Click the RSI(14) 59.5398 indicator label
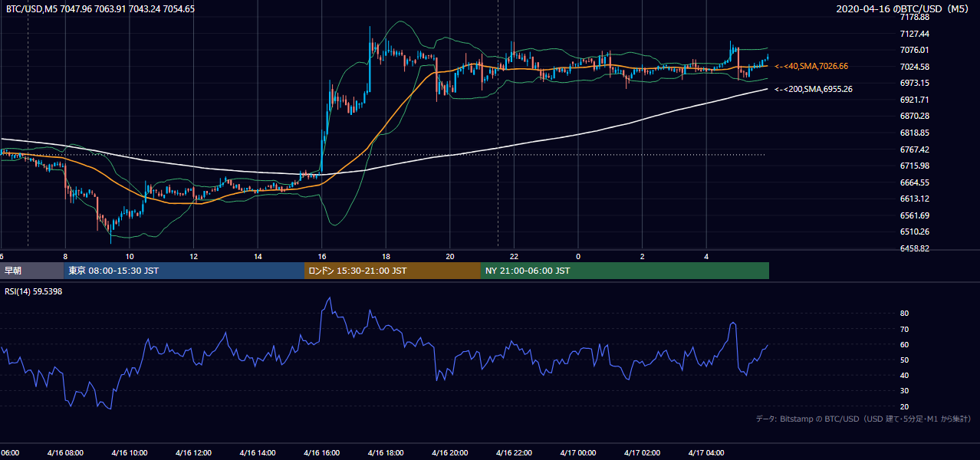The height and width of the screenshot is (460, 980). [33, 291]
